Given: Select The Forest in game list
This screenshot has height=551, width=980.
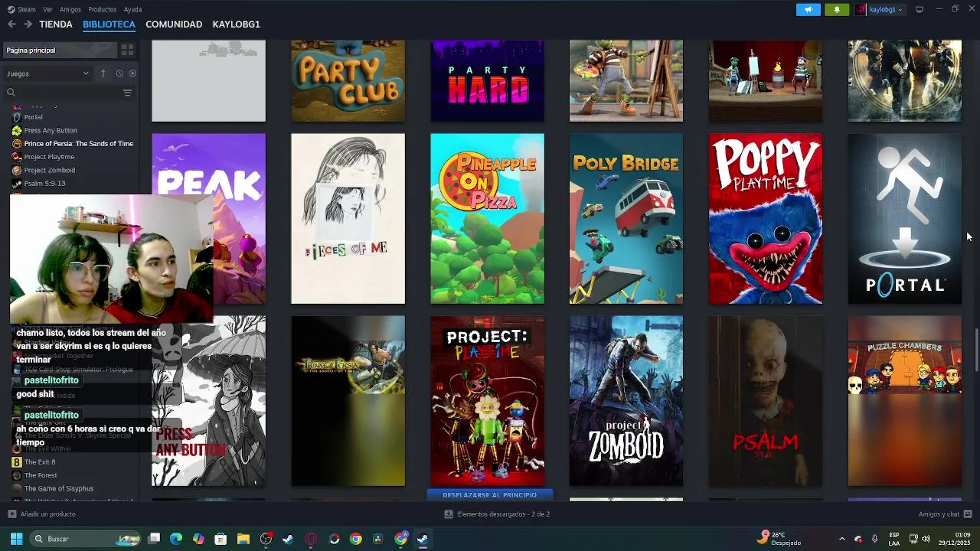Looking at the screenshot, I should click(x=41, y=475).
